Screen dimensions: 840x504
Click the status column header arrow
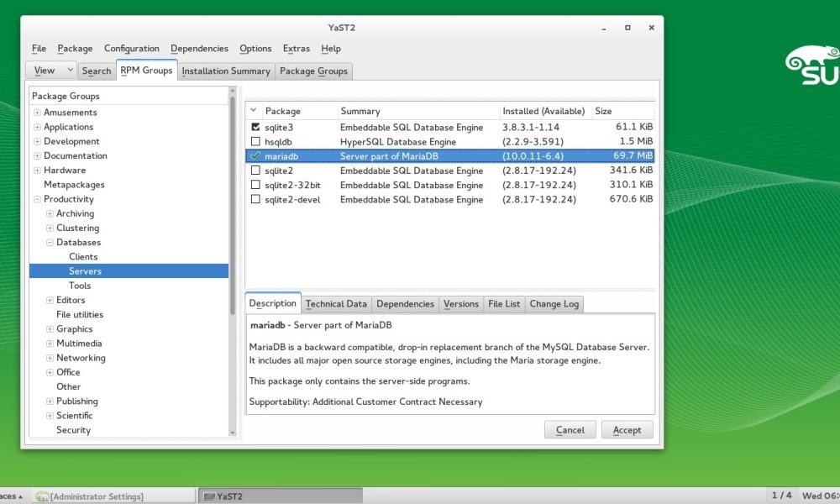pos(254,110)
